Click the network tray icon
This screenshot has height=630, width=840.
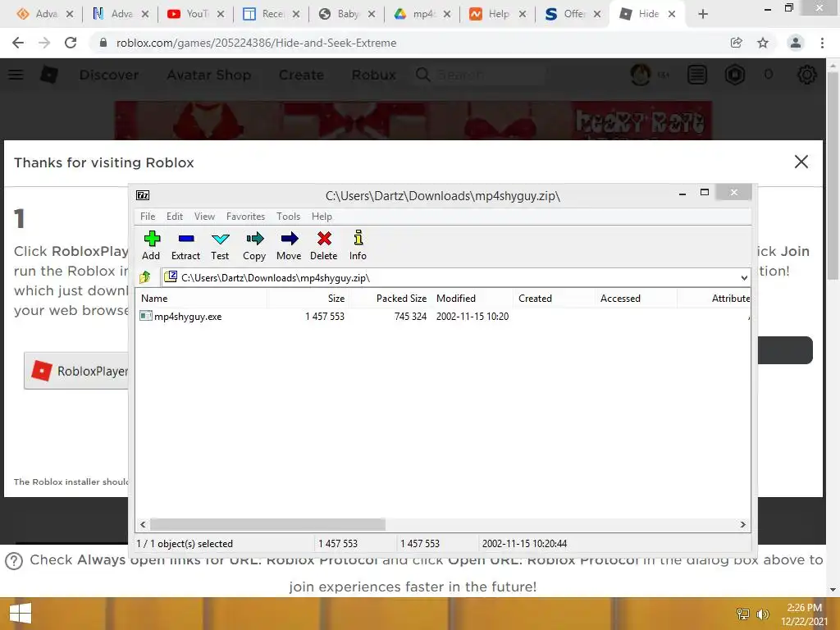[x=743, y=614]
